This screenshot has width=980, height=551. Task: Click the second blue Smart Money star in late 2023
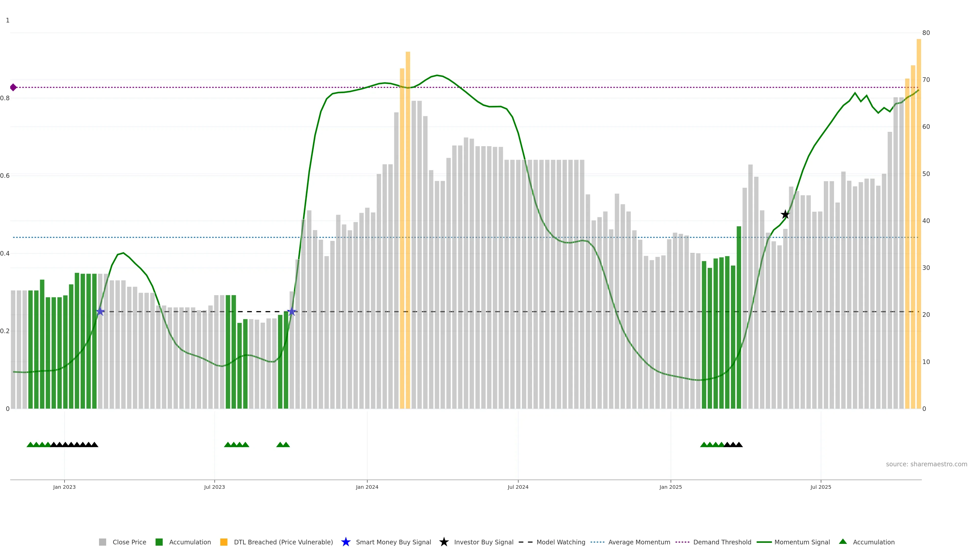click(291, 312)
